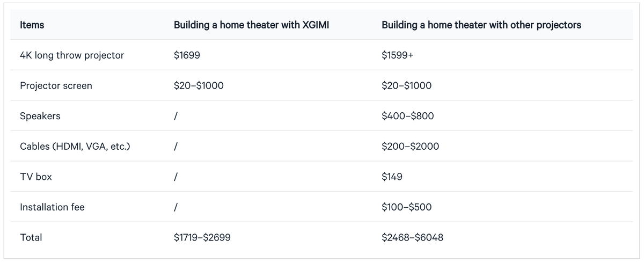The width and height of the screenshot is (644, 262).
Task: Click the "Total" row label
Action: (x=31, y=237)
